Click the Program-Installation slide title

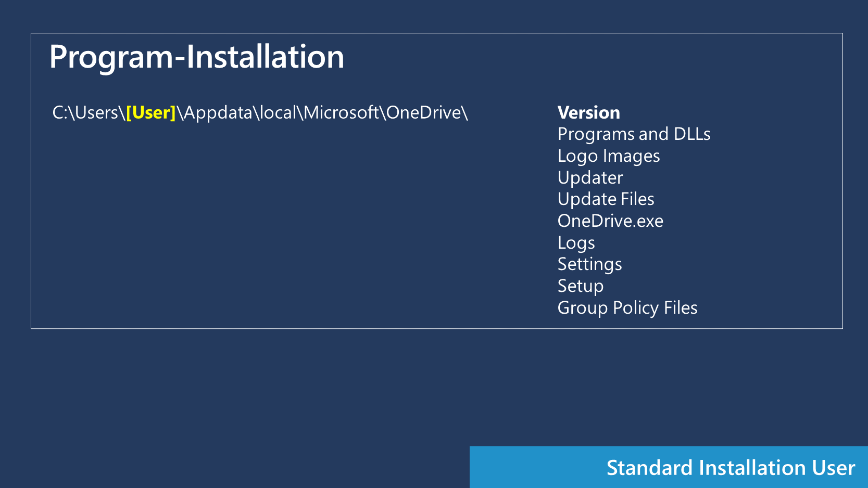[196, 57]
